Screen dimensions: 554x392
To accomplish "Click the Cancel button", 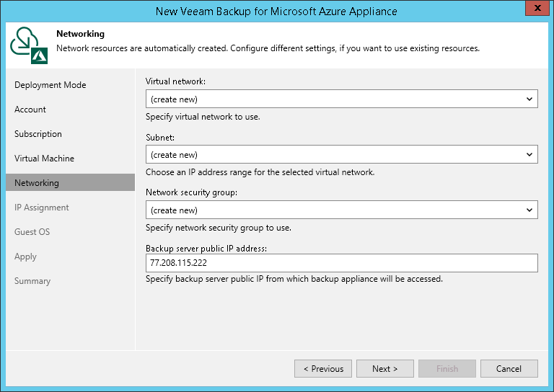I will [x=509, y=369].
